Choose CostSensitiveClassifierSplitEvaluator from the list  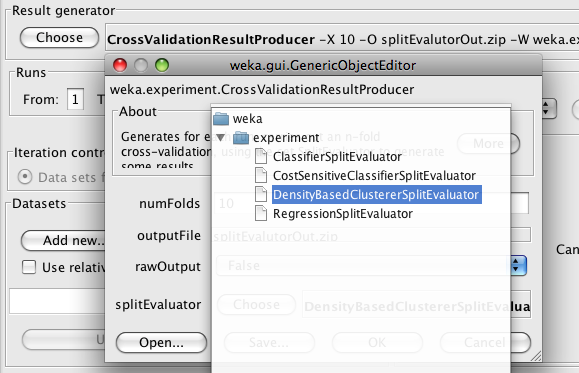point(374,176)
